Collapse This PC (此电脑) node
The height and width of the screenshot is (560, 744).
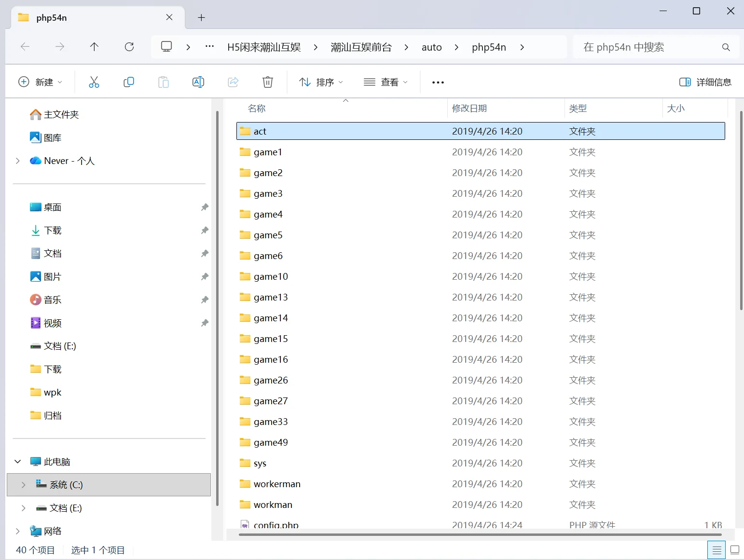(18, 462)
